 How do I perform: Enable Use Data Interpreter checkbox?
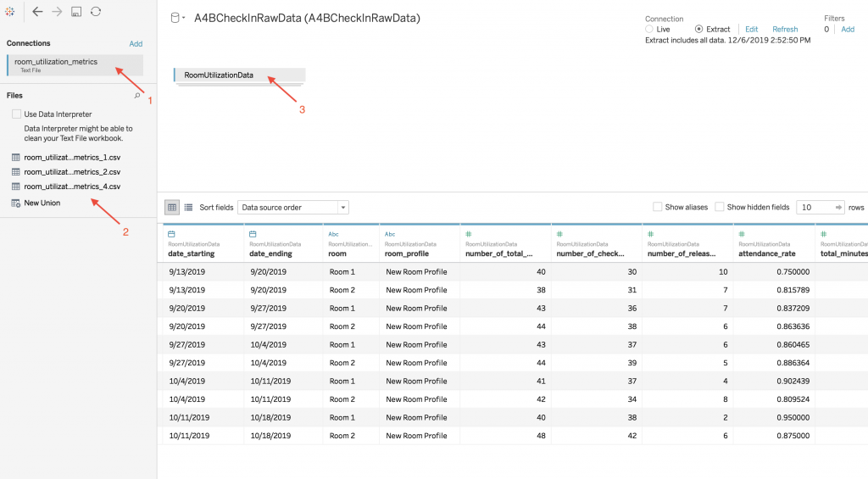pos(17,114)
